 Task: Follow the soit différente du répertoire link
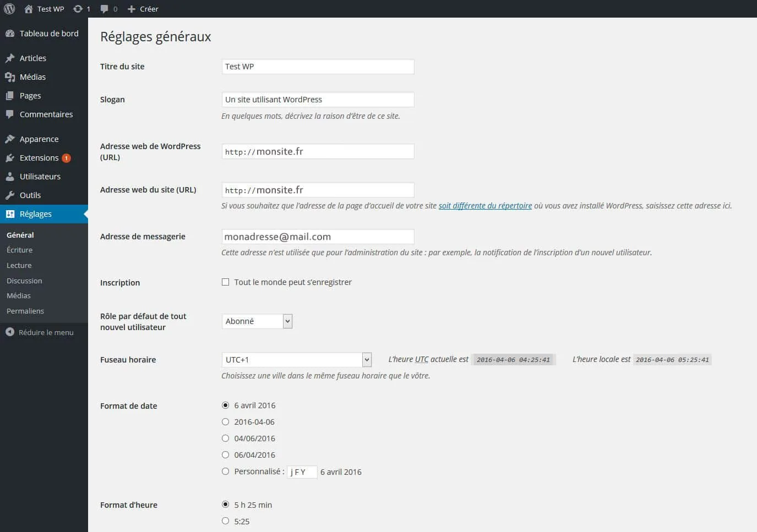click(x=485, y=206)
